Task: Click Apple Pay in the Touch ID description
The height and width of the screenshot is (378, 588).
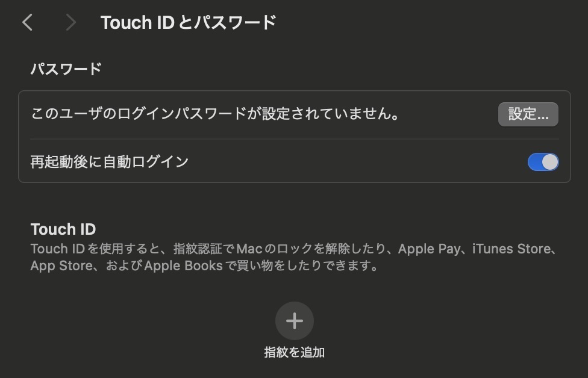Action: click(429, 249)
